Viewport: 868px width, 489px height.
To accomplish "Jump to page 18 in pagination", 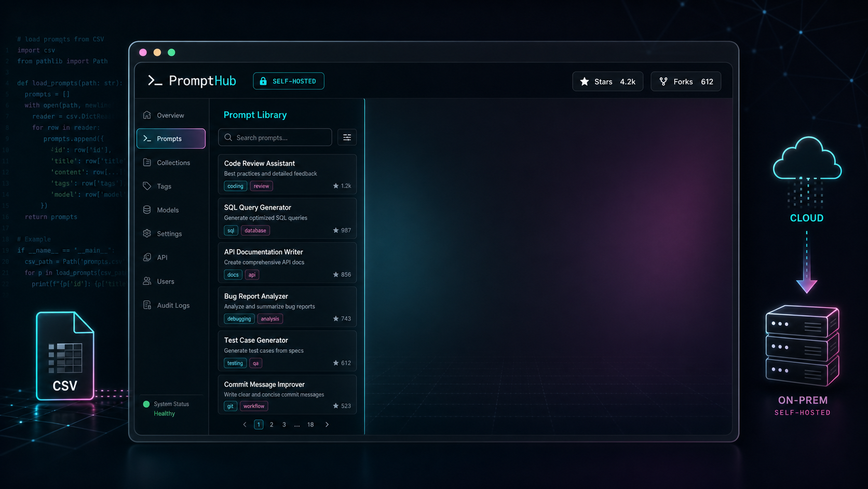I will 310,425.
